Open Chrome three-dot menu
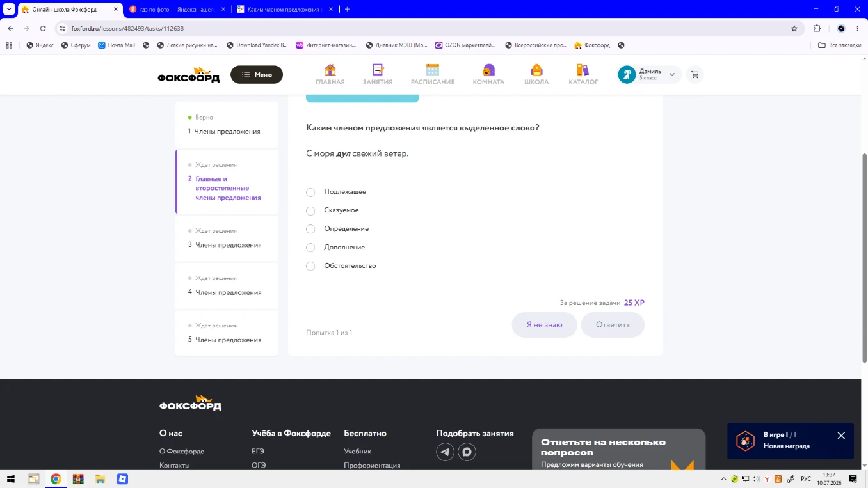The image size is (868, 488). [858, 28]
